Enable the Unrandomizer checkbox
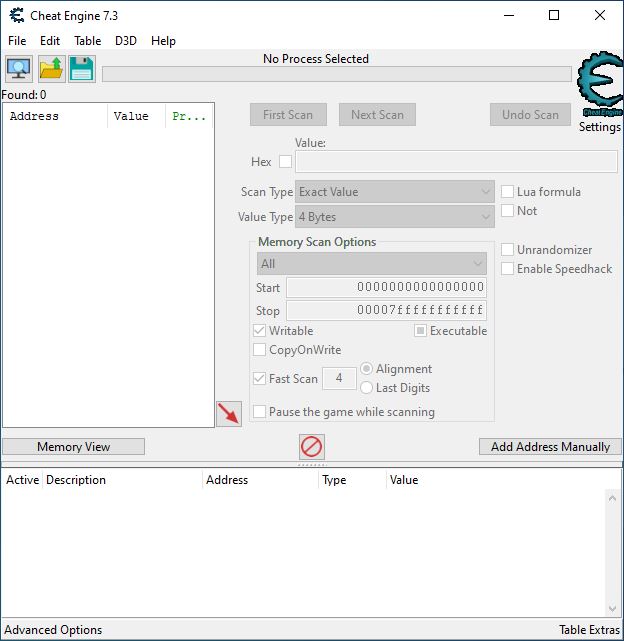The height and width of the screenshot is (641, 624). tap(507, 249)
